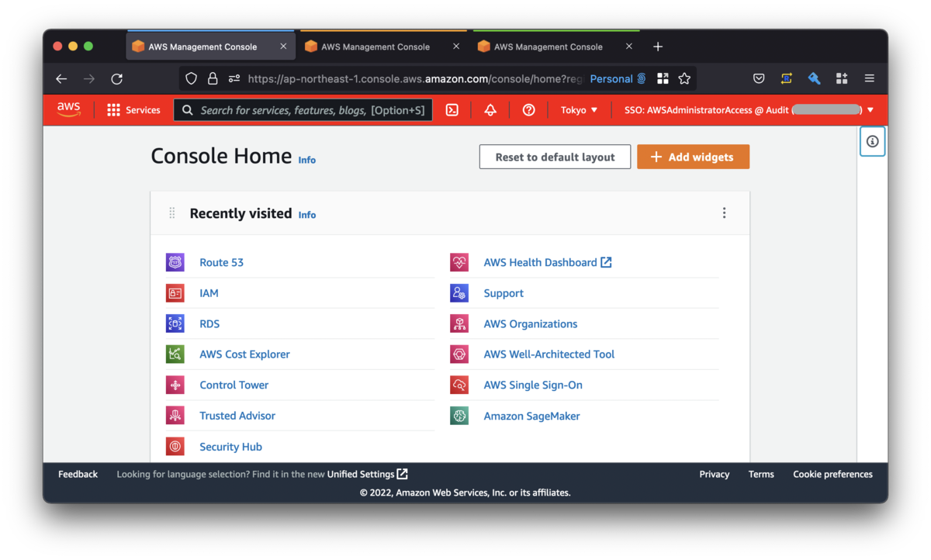Open the Services menu
This screenshot has width=931, height=560.
(x=134, y=110)
